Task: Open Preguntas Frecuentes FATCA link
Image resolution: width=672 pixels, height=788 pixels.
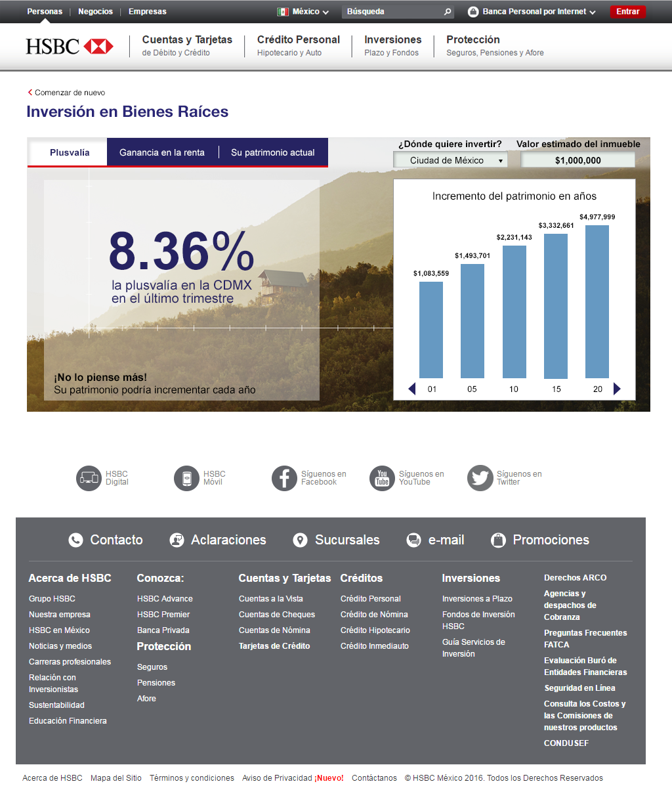Action: [585, 639]
